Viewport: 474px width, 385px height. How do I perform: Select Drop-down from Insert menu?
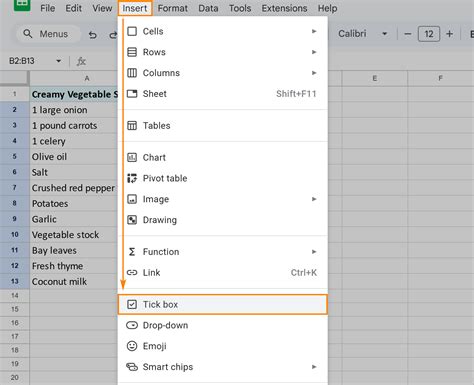coord(223,325)
